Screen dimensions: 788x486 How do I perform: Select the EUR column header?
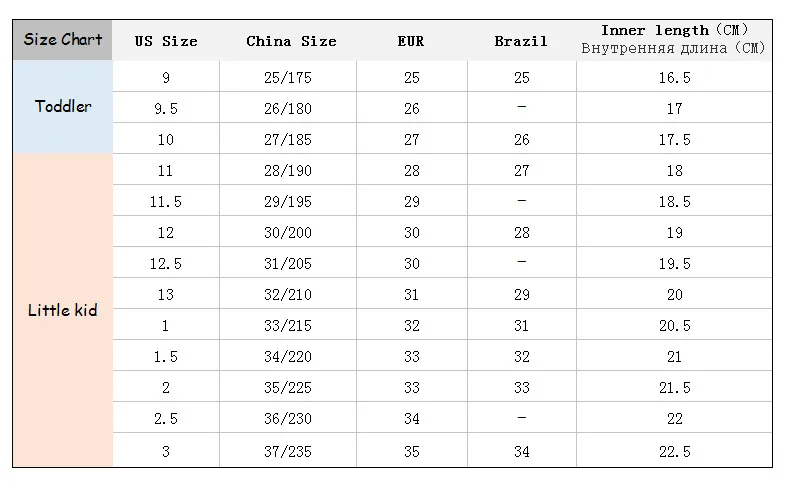411,41
